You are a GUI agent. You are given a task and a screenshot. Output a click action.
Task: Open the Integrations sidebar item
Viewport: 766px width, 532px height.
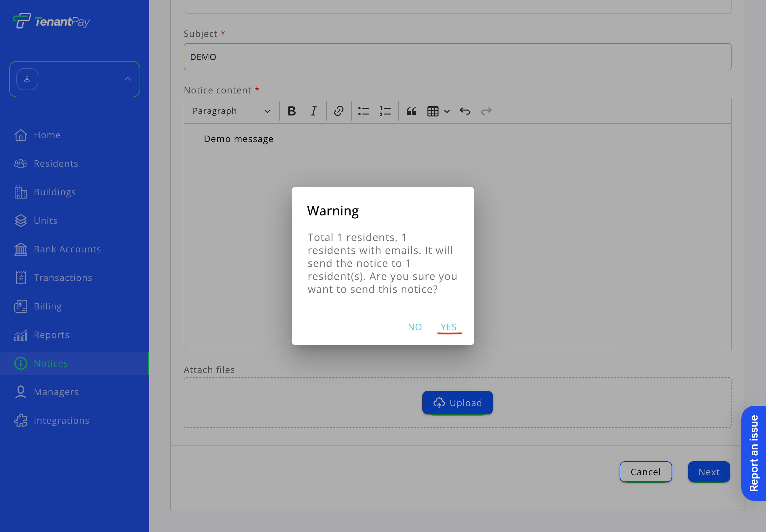point(61,420)
